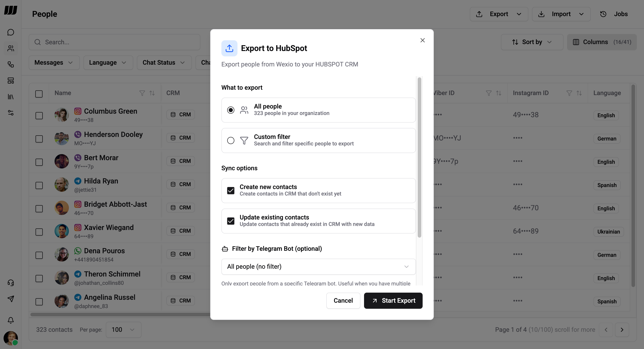
Task: Click the Start Export button
Action: (x=393, y=301)
